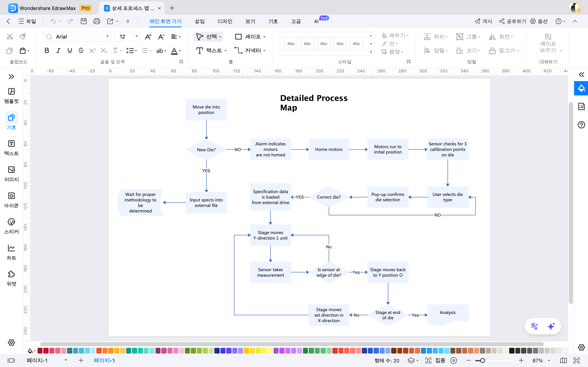This screenshot has width=588, height=367.
Task: Click the + to add a new page
Action: [x=80, y=360]
